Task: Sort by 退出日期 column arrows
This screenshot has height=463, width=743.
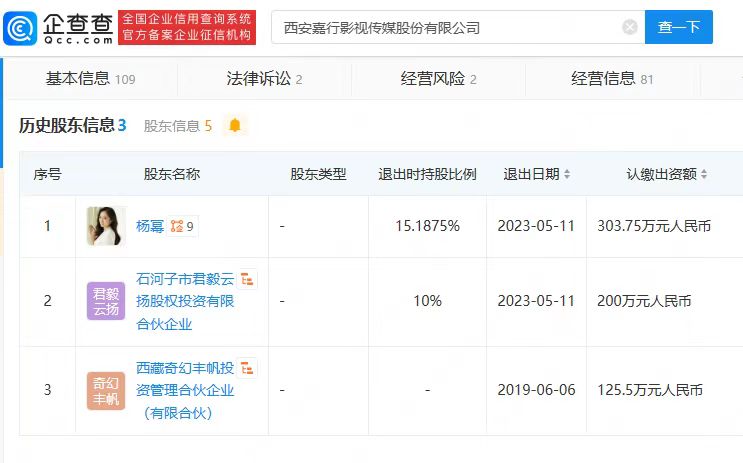Action: pyautogui.click(x=567, y=174)
